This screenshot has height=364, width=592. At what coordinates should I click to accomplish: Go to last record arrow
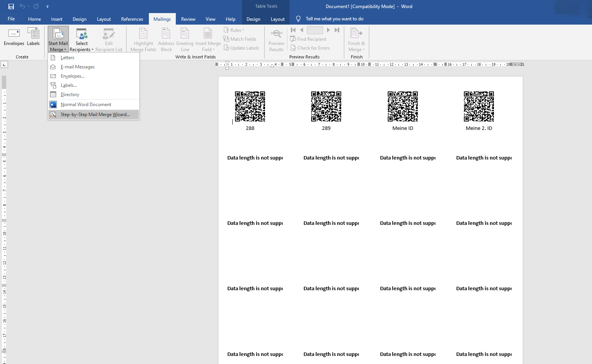[337, 30]
